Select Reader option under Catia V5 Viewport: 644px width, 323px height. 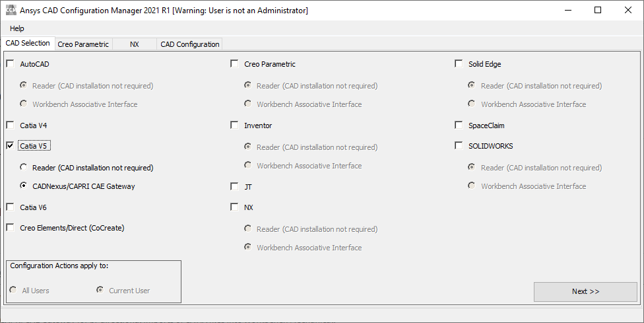click(24, 168)
